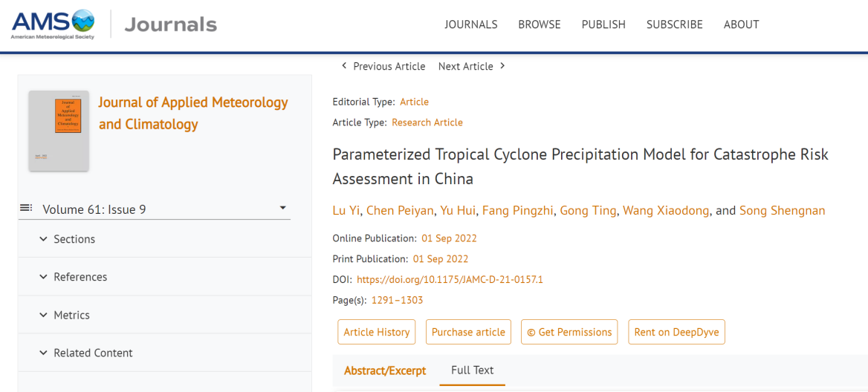Expand the Related Content panel
The width and height of the screenshot is (868, 392).
165,353
